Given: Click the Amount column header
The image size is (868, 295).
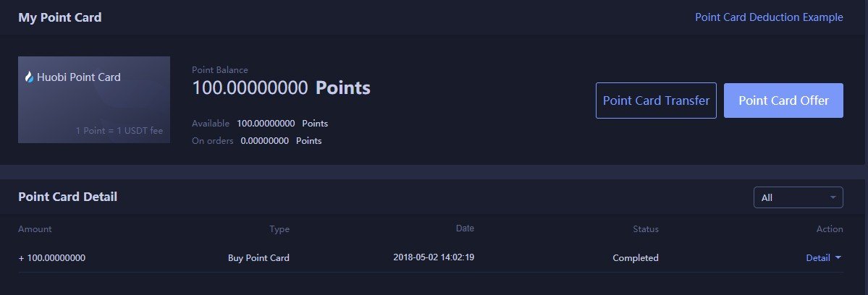Looking at the screenshot, I should (35, 228).
